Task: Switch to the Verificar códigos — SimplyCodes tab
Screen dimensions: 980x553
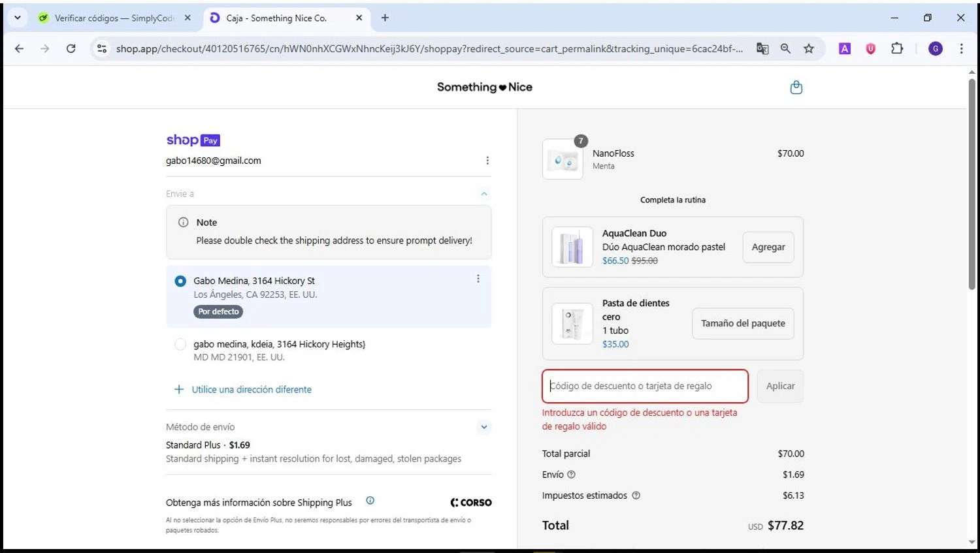Action: point(113,18)
